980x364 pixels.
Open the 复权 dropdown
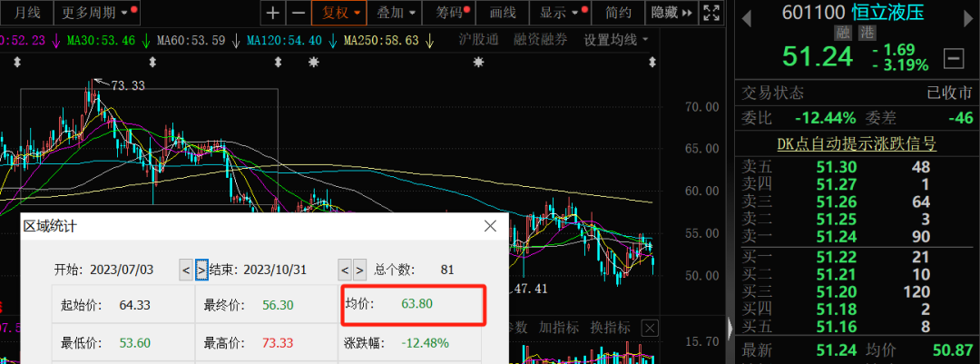pyautogui.click(x=338, y=13)
